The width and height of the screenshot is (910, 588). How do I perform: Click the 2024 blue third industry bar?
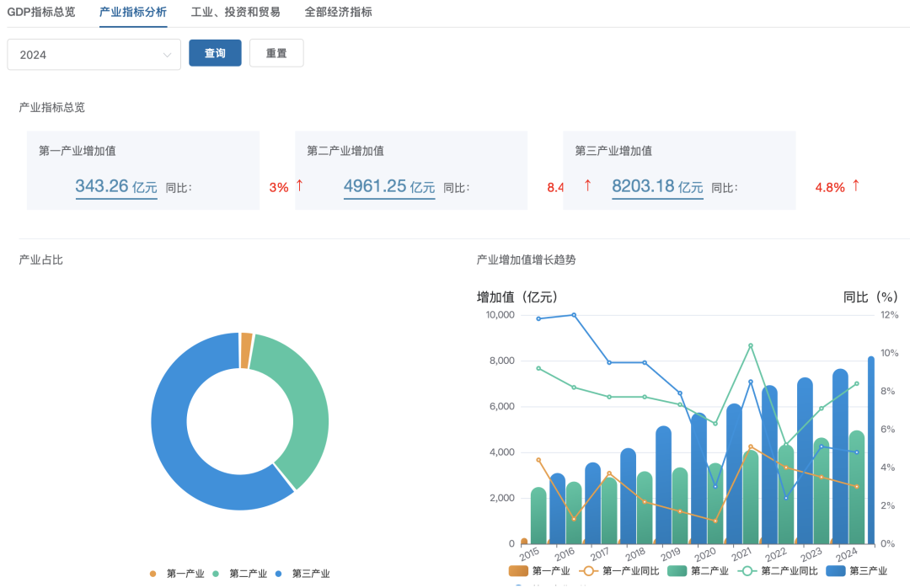[x=871, y=450]
